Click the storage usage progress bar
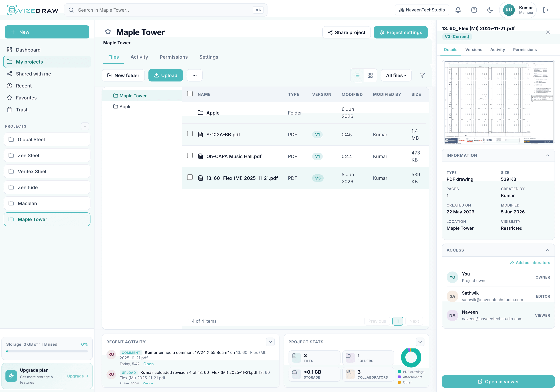The height and width of the screenshot is (392, 560). click(47, 351)
